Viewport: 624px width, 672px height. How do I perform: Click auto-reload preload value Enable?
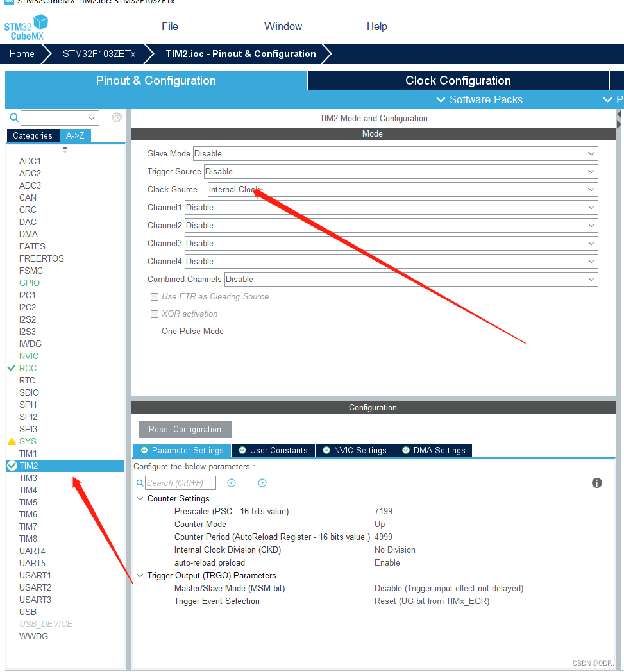pyautogui.click(x=387, y=563)
